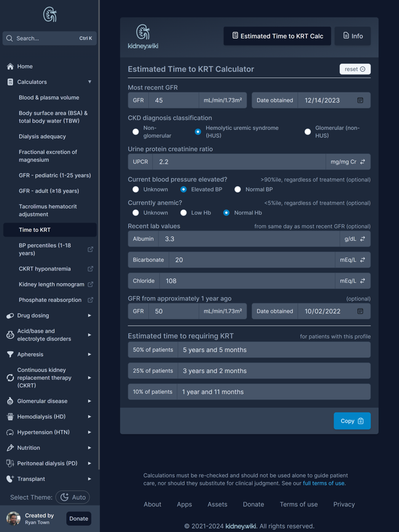Click the most recent GFR value field showing 45
The image size is (399, 532).
pos(173,100)
